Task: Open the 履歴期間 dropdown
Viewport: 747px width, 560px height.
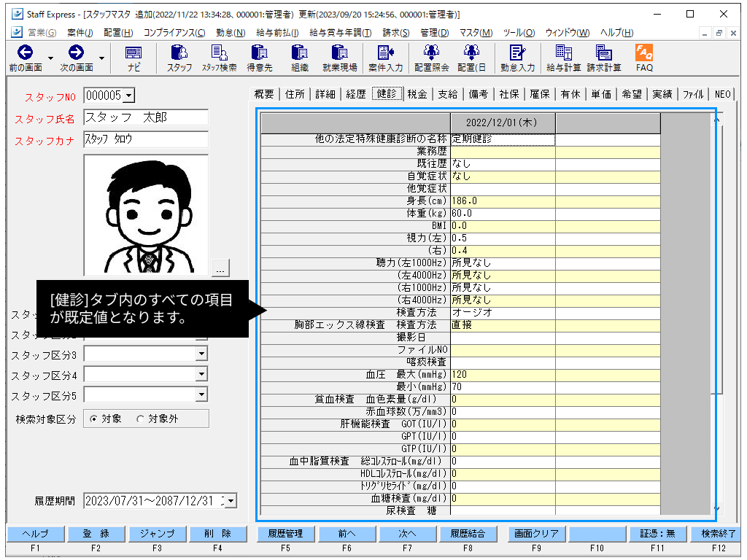Action: [x=231, y=500]
